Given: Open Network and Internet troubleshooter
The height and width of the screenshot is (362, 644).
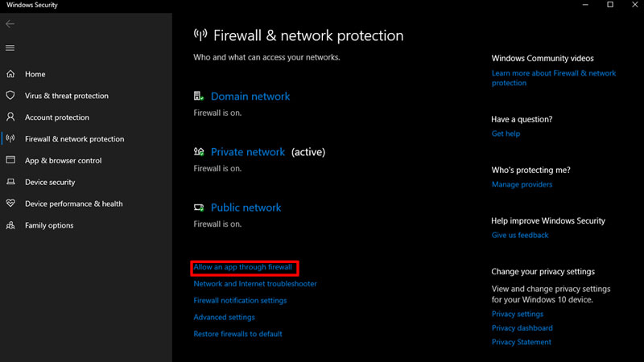Looking at the screenshot, I should click(x=255, y=284).
